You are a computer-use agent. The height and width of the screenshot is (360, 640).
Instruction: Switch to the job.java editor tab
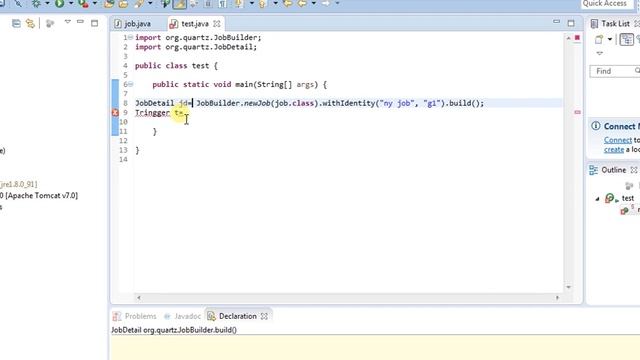[132, 24]
